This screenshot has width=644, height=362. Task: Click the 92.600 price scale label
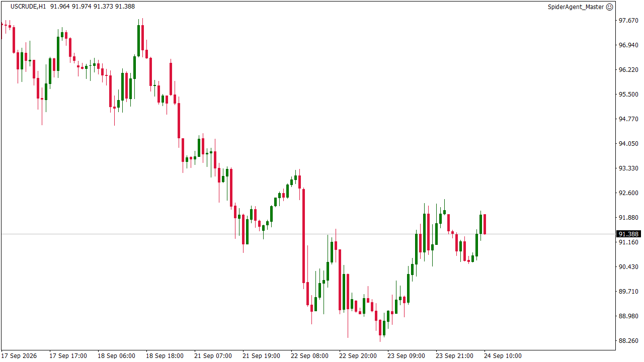point(628,193)
